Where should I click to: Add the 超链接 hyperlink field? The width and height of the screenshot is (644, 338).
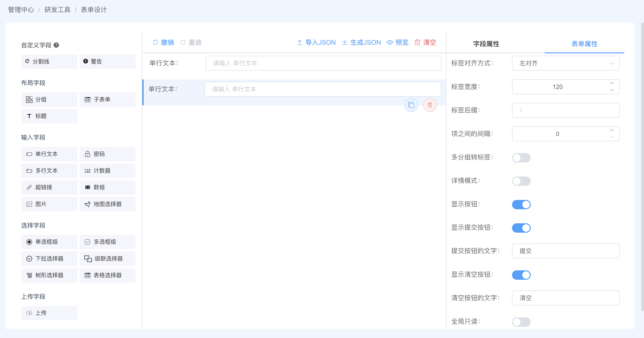click(x=49, y=187)
